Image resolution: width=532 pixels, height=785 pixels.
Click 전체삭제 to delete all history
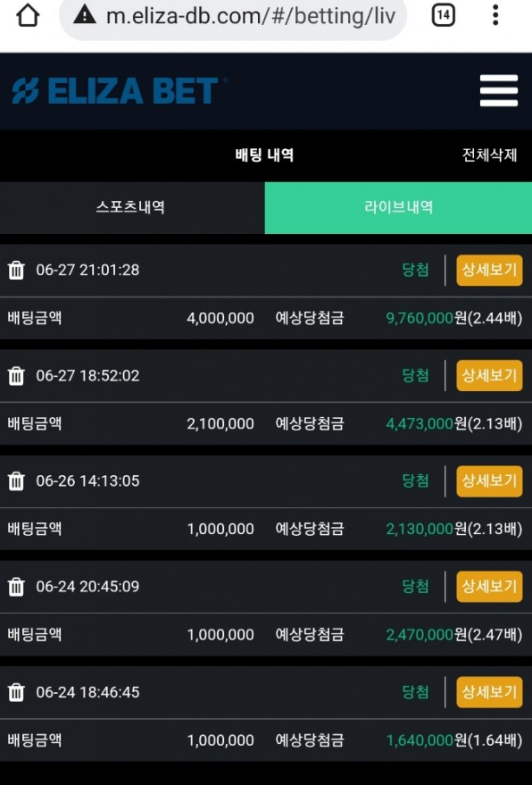(489, 154)
